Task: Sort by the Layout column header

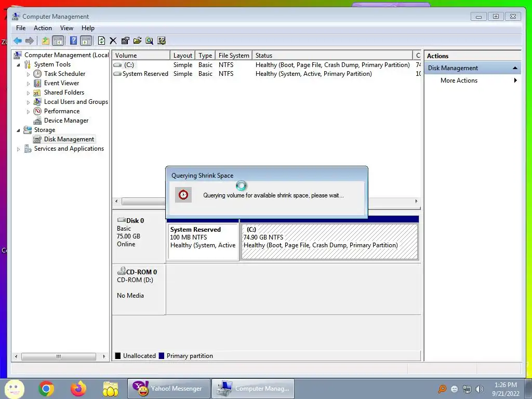Action: 182,55
